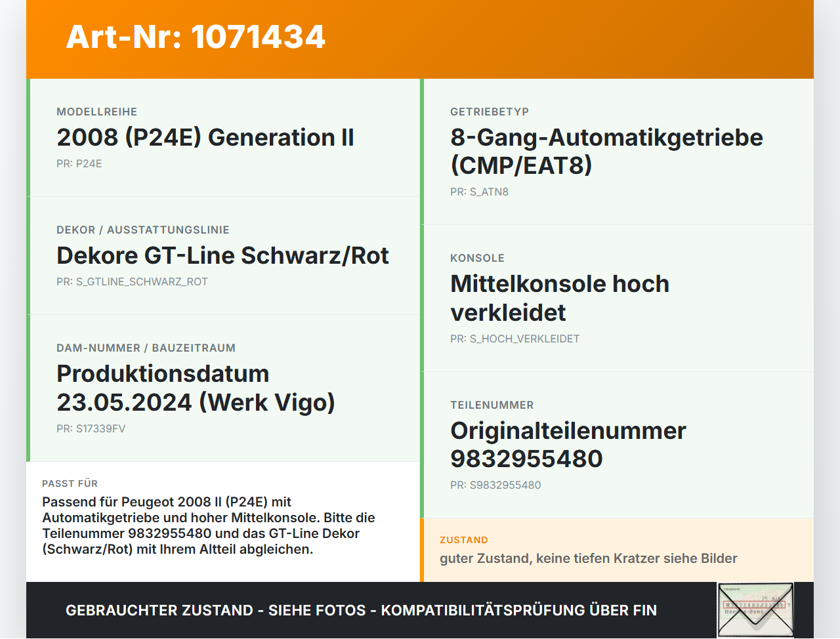This screenshot has width=840, height=639.
Task: Click the 'PR: S17339FV' code
Action: [x=91, y=428]
